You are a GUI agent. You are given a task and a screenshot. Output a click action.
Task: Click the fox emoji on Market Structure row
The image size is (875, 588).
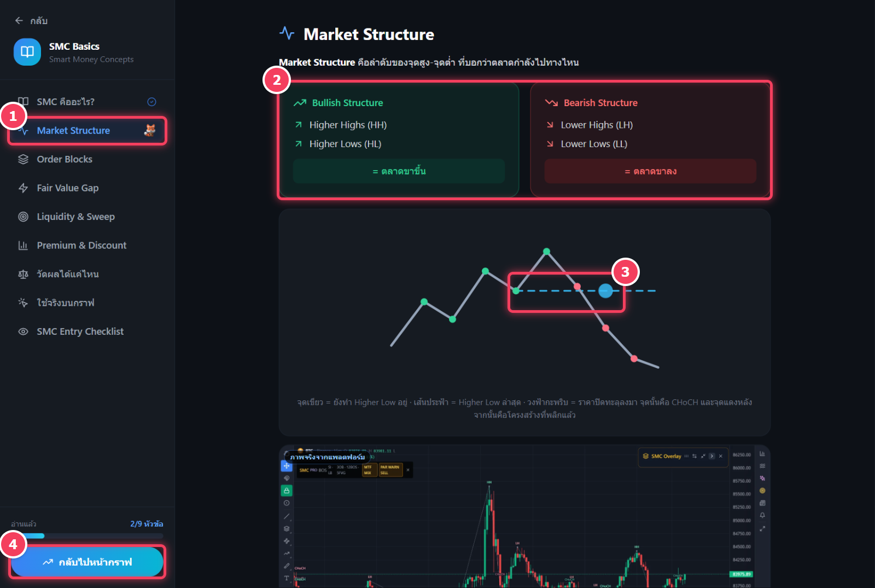coord(150,130)
